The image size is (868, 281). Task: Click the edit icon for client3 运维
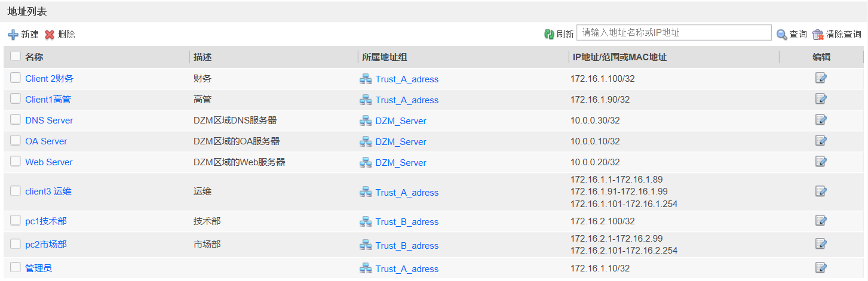pyautogui.click(x=821, y=192)
